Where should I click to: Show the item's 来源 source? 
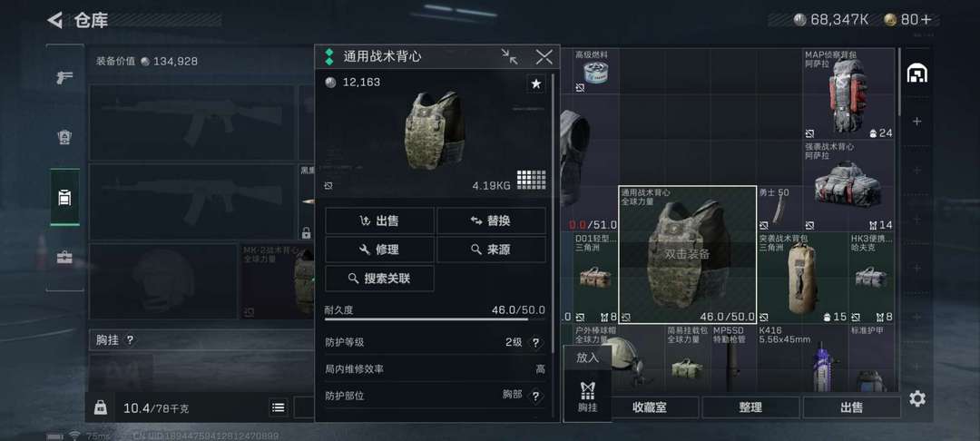point(491,250)
